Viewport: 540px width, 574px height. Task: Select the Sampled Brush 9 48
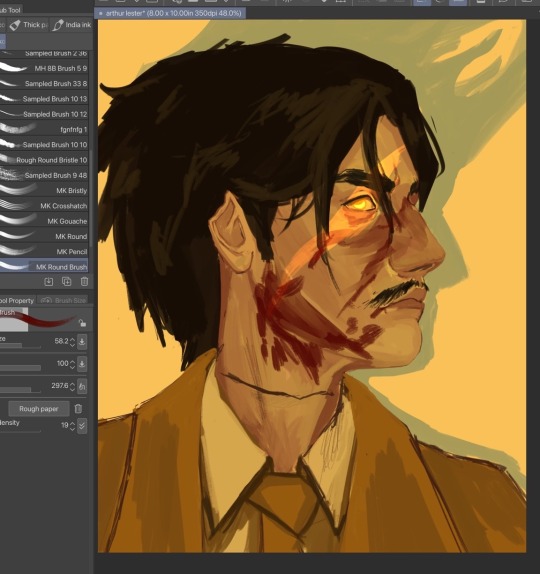[x=44, y=175]
